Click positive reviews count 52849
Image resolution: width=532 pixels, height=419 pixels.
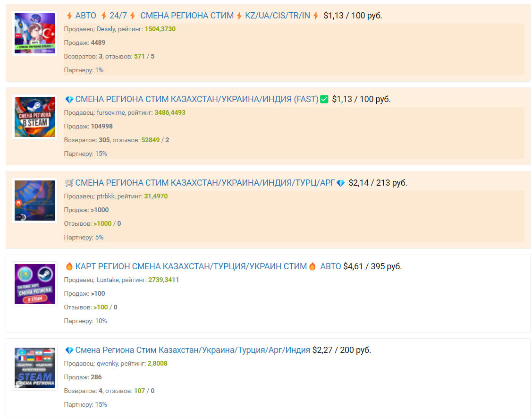(x=150, y=140)
